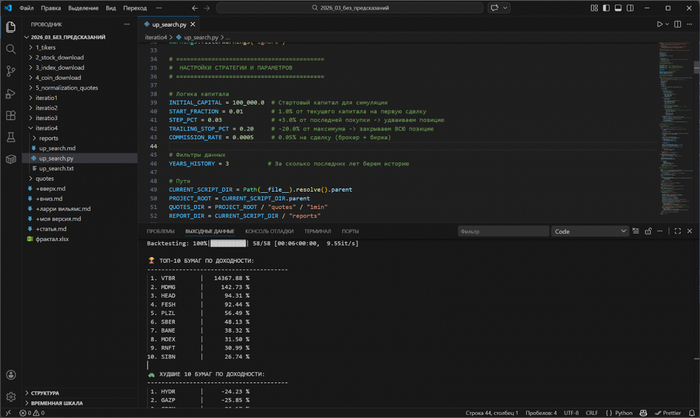The height and width of the screenshot is (418, 700).
Task: Open run options dropdown beside play button
Action: (667, 24)
